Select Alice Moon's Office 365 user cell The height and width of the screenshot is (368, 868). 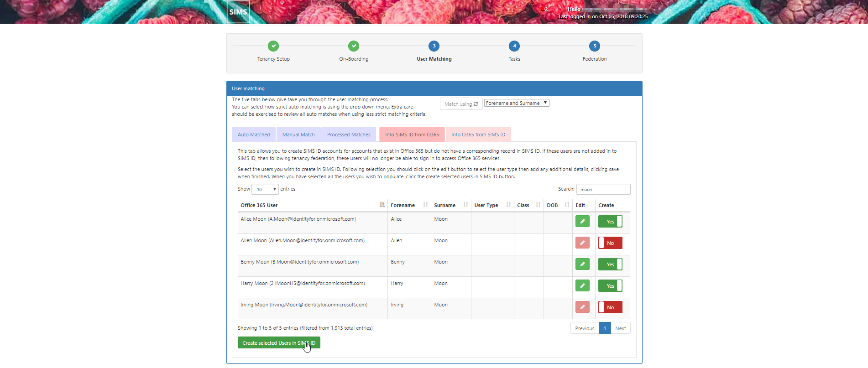tap(313, 223)
